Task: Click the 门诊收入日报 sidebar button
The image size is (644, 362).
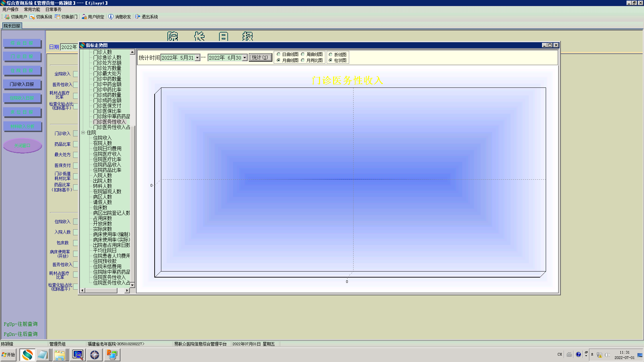Action: [22, 84]
